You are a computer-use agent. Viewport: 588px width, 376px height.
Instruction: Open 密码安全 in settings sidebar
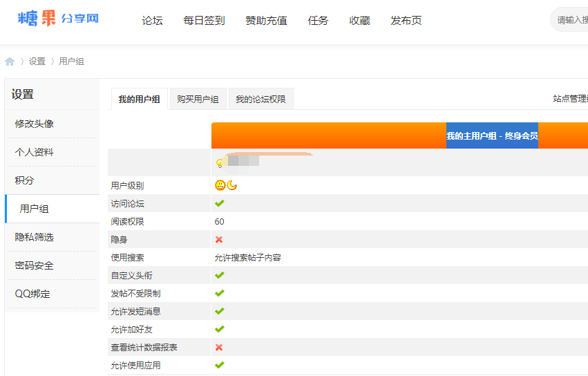[52, 265]
